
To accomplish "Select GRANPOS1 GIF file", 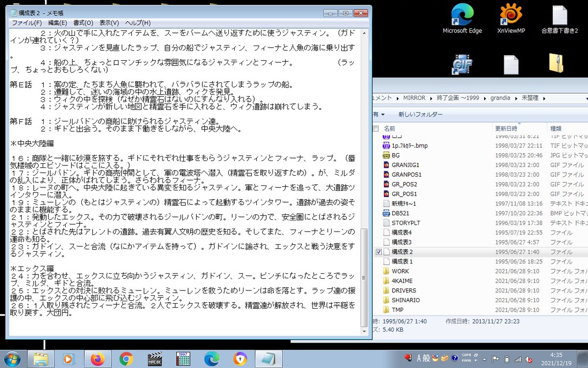I will pyautogui.click(x=406, y=175).
